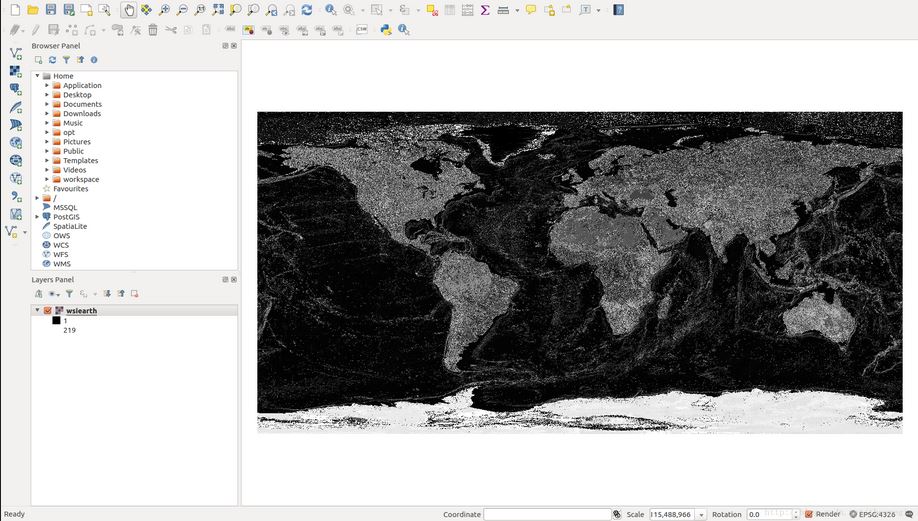The width and height of the screenshot is (918, 521).
Task: Create a new QGIS project
Action: point(15,10)
